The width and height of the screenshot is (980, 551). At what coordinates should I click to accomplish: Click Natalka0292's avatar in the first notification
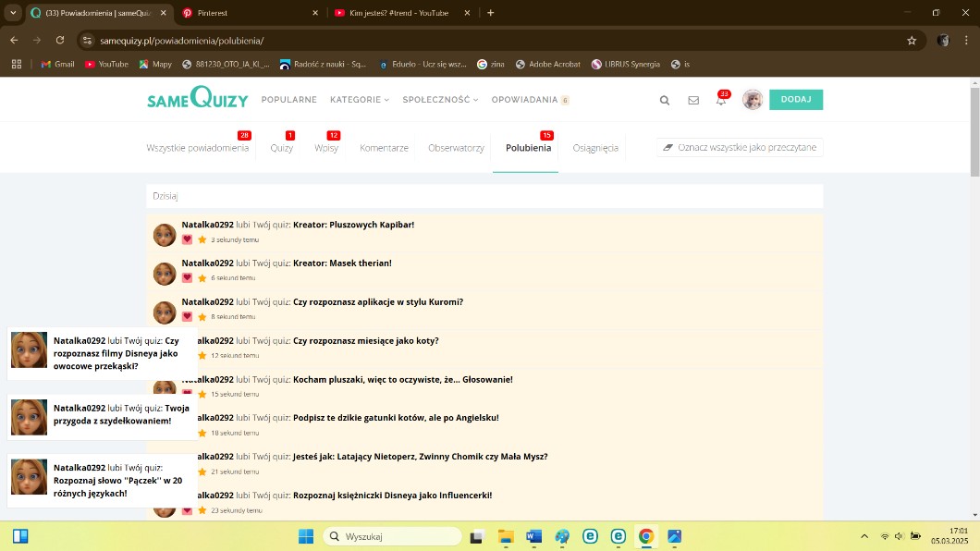click(165, 235)
